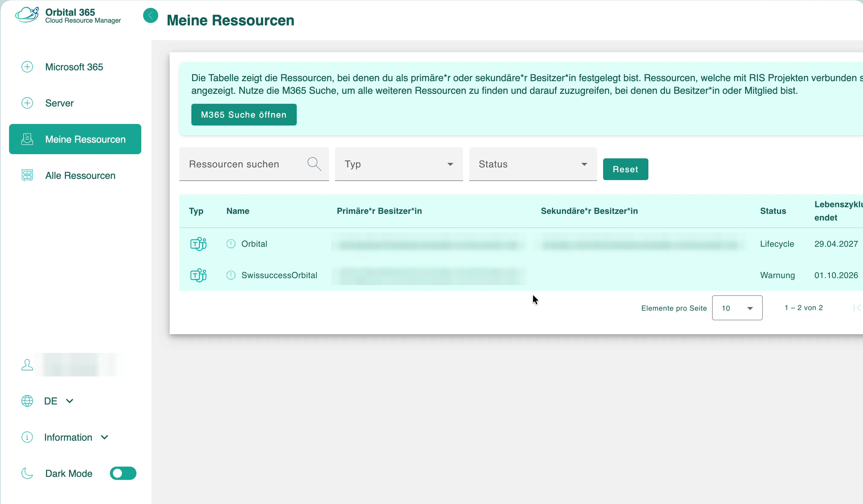Click the Meine Ressourcen sidebar icon
The width and height of the screenshot is (863, 504).
(27, 139)
